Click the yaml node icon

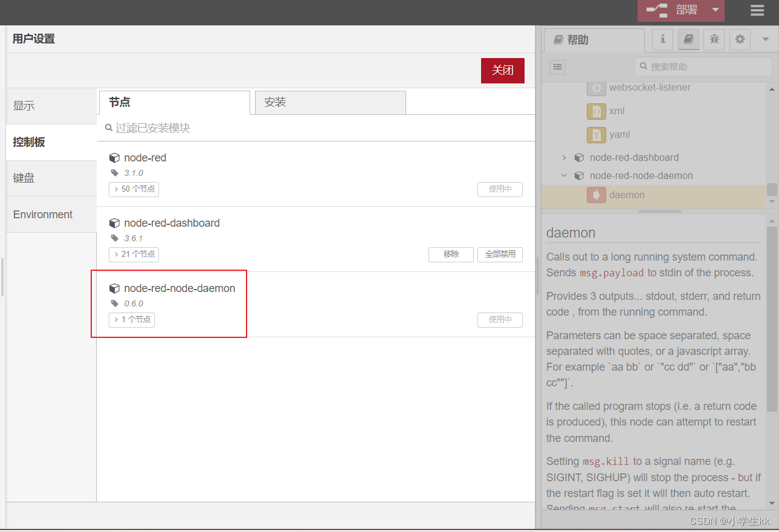coord(596,135)
